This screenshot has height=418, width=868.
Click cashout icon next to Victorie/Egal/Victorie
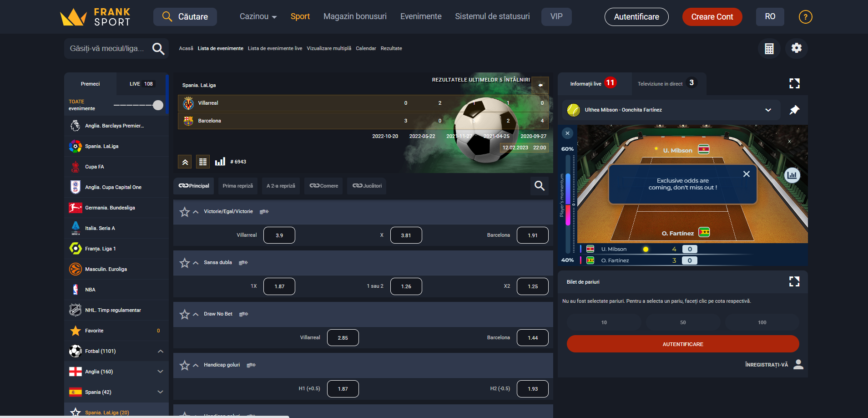click(264, 212)
